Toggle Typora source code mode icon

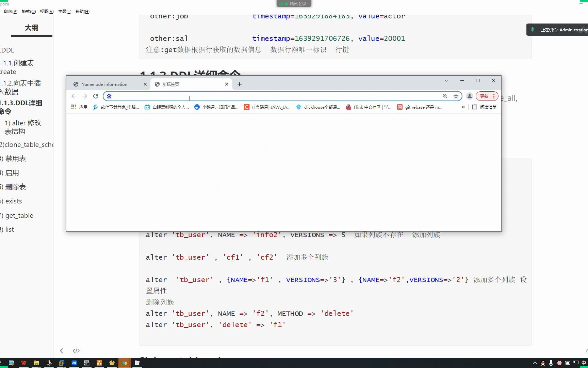[x=76, y=351]
